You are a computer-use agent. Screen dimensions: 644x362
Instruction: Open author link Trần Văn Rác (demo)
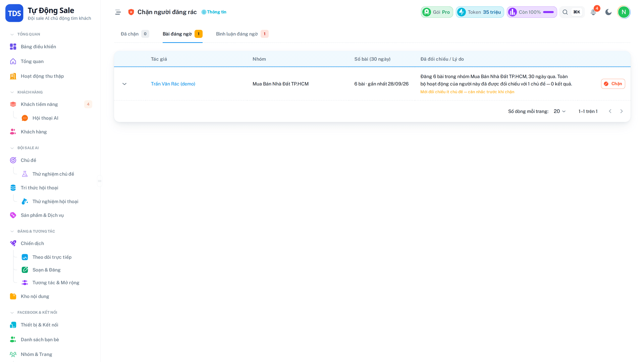173,84
